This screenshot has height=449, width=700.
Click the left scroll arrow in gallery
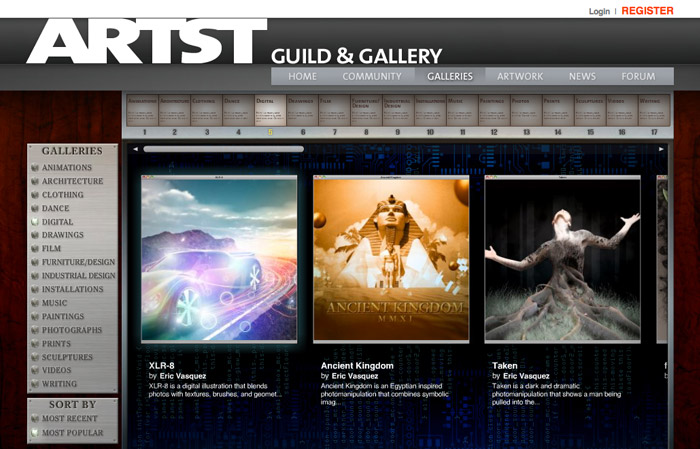[135, 149]
